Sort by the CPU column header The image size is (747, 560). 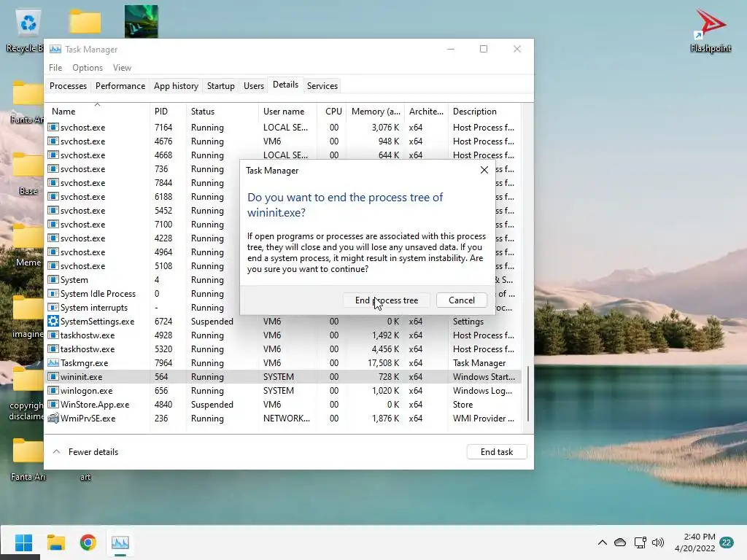[332, 111]
